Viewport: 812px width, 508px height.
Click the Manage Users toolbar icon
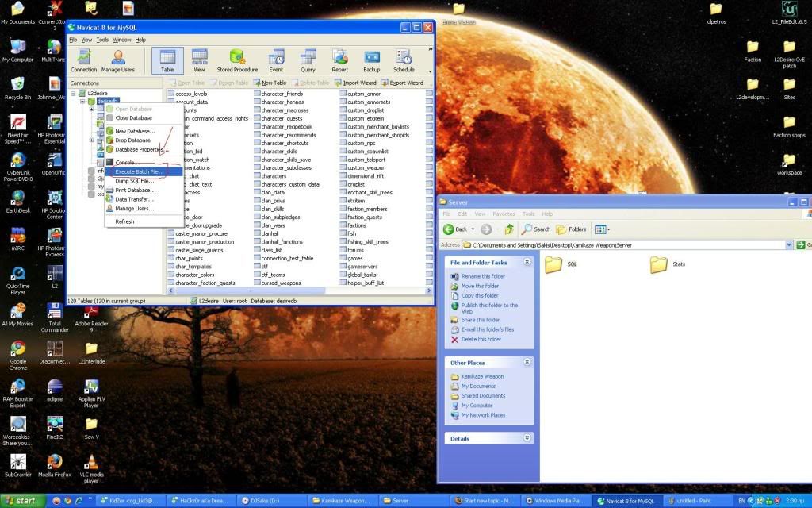coord(117,60)
